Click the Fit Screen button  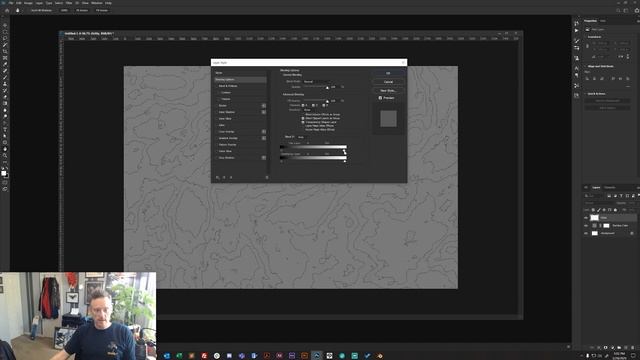pyautogui.click(x=82, y=10)
